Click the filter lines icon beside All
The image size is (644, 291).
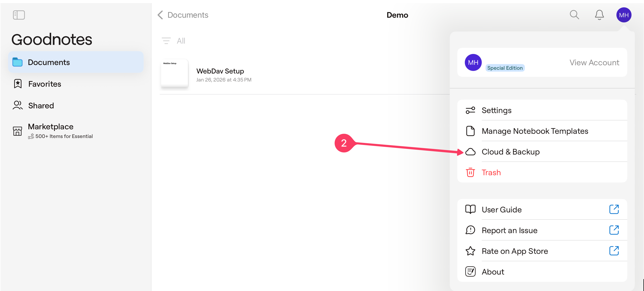[166, 41]
